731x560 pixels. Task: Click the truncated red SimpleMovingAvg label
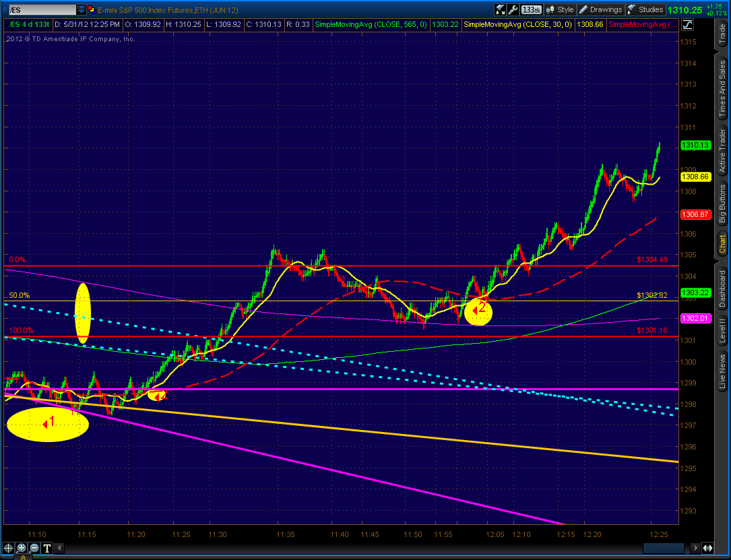point(643,24)
